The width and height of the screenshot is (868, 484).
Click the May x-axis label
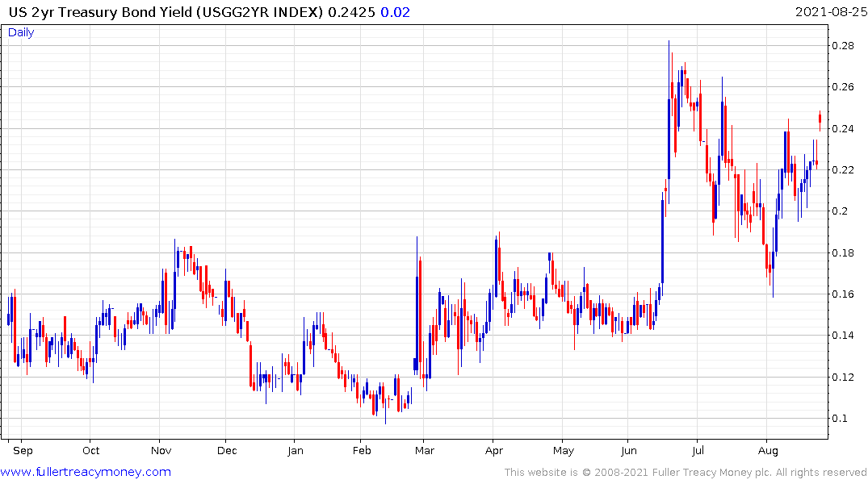click(x=563, y=451)
